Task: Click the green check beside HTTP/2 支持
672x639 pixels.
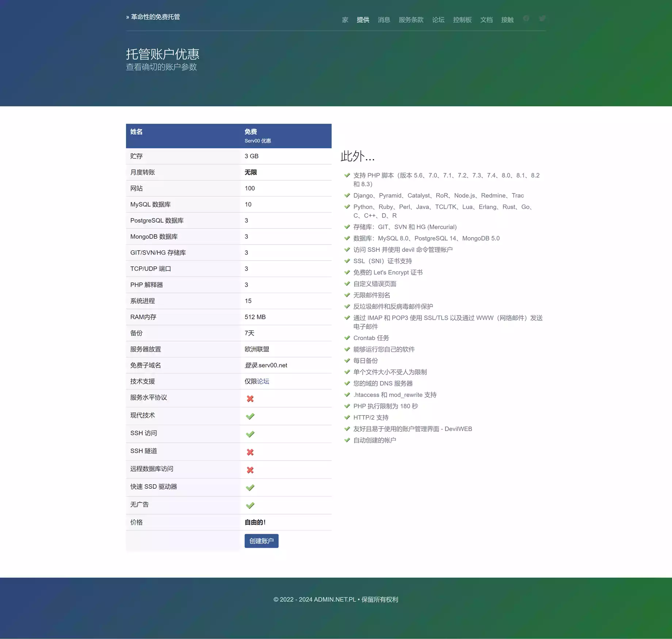Action: coord(347,417)
